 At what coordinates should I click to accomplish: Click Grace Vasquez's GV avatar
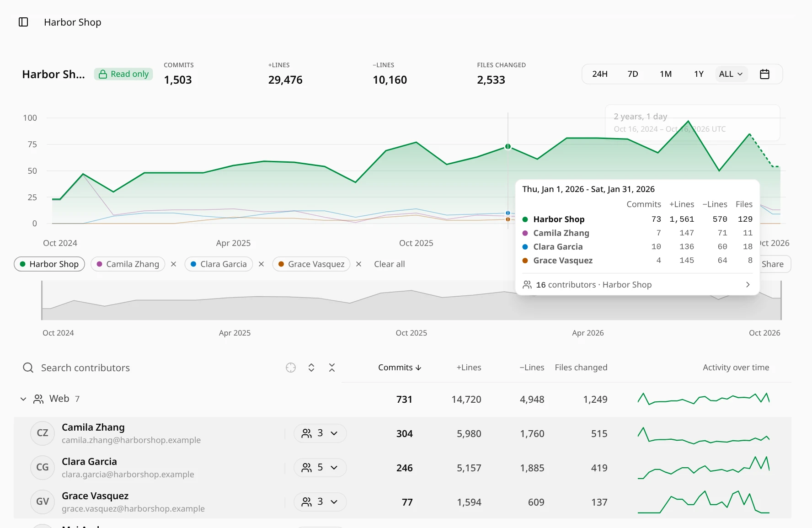[x=43, y=501]
